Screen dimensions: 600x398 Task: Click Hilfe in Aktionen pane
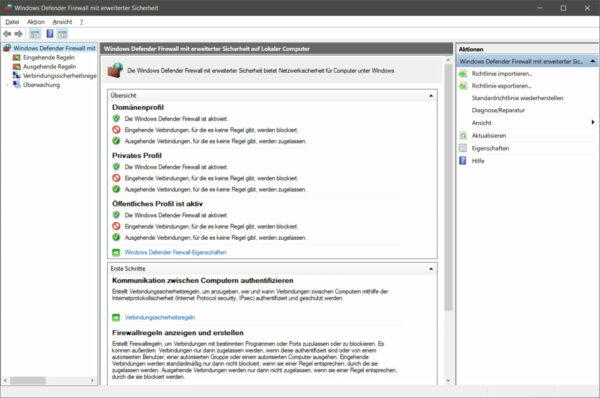478,161
